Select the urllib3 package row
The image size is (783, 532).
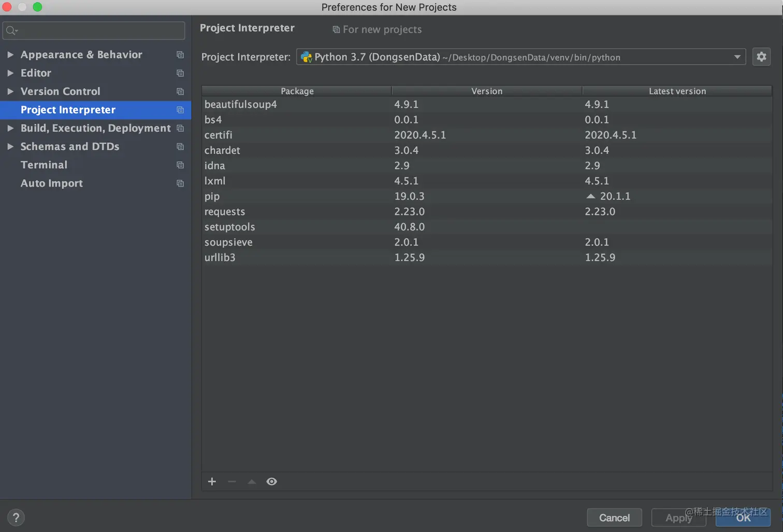coord(487,257)
